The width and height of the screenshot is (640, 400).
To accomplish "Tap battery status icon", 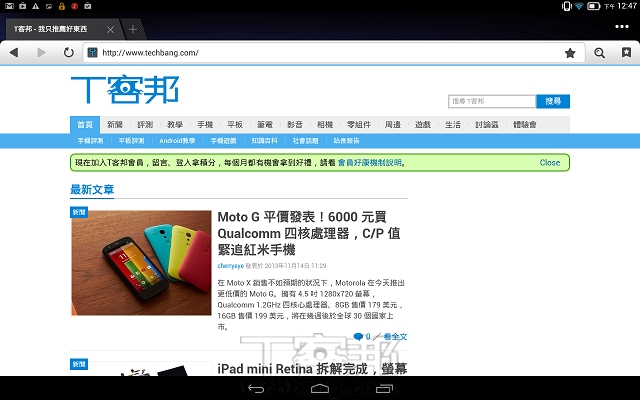I will (x=593, y=6).
